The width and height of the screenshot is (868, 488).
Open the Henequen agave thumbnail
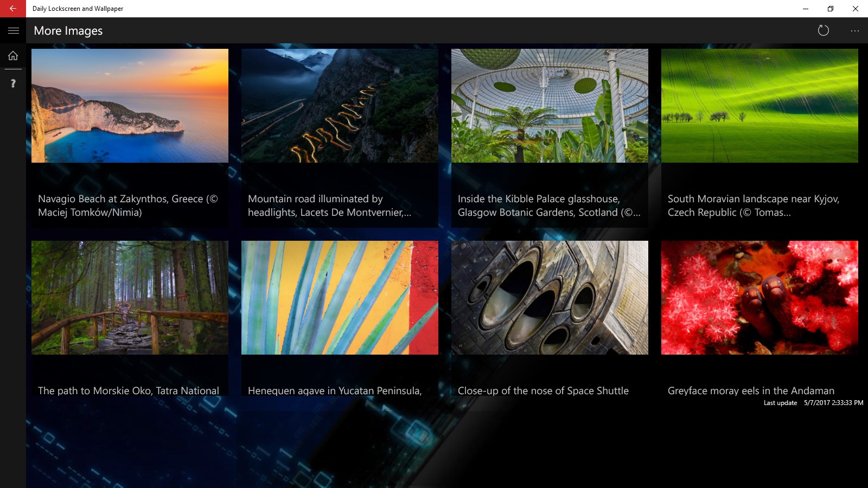pos(340,298)
